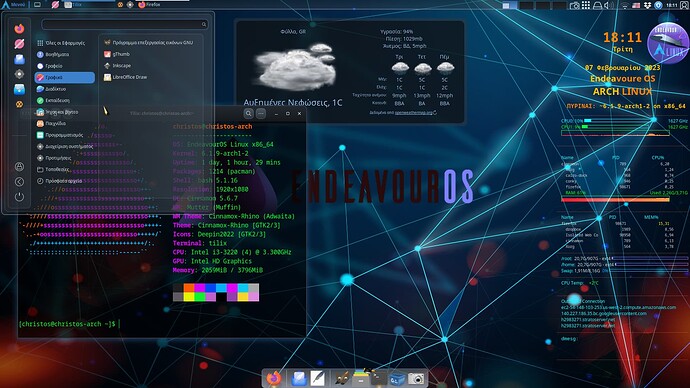This screenshot has height=388, width=690.
Task: Select the 'Όλες οι Εφαρμογές' category
Action: tap(64, 43)
